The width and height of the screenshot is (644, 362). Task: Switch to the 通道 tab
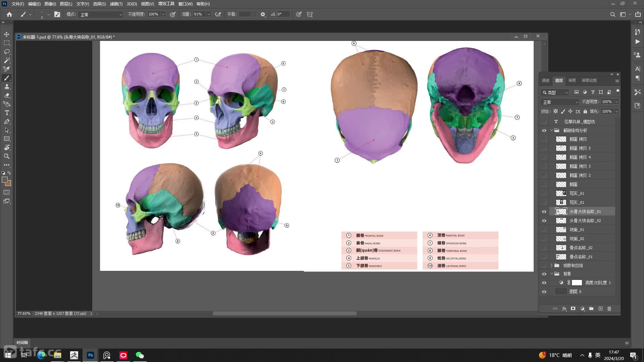pos(546,80)
